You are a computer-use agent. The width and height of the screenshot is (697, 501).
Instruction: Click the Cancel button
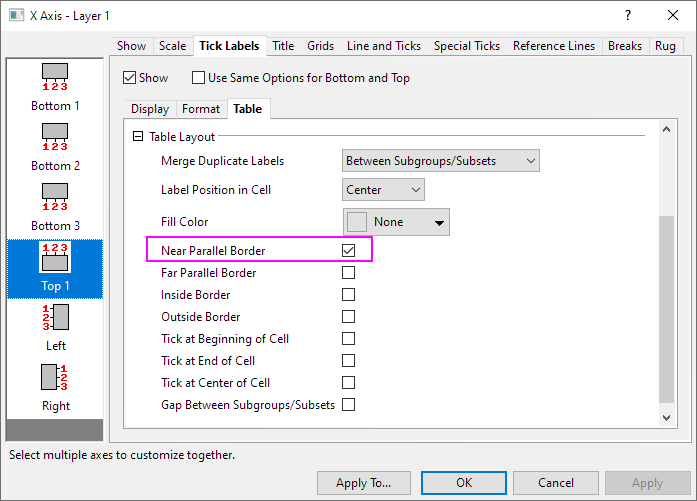tap(556, 483)
